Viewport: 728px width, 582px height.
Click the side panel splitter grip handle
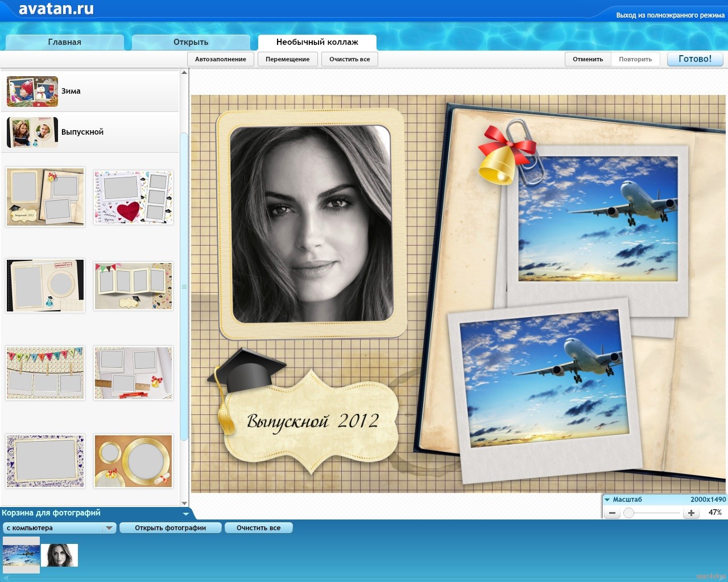coord(184,287)
